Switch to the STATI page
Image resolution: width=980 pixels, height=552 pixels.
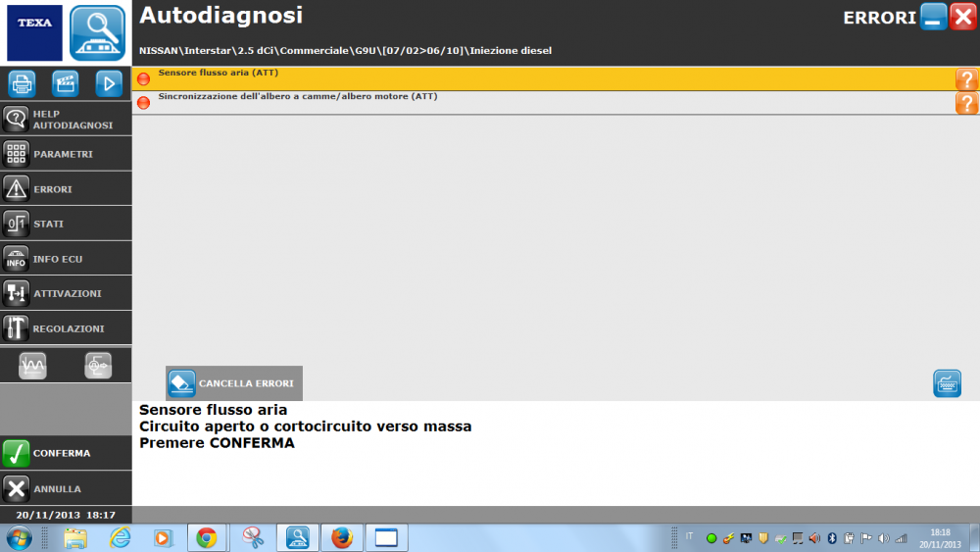coord(66,224)
